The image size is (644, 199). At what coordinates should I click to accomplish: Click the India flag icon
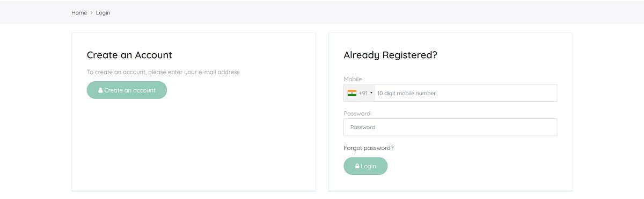click(x=352, y=93)
